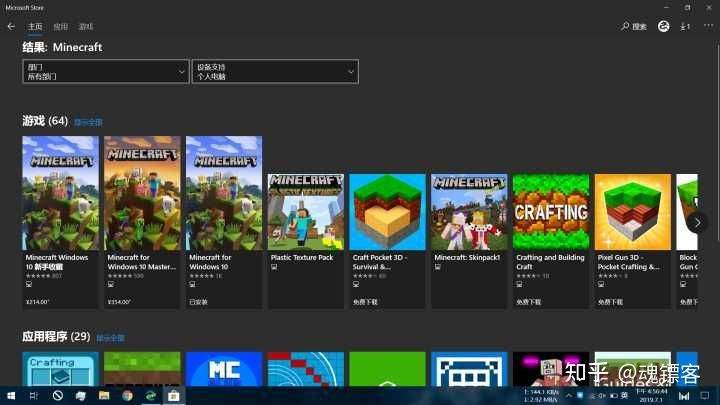720x405 pixels.
Task: Click PC device icon under Minecraft: Skinpack1
Action: coord(437,267)
